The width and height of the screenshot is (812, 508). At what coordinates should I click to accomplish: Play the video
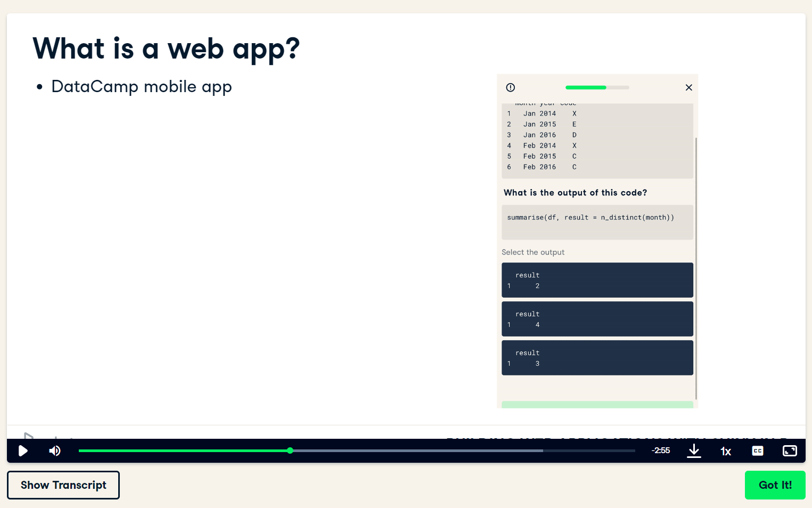point(23,451)
